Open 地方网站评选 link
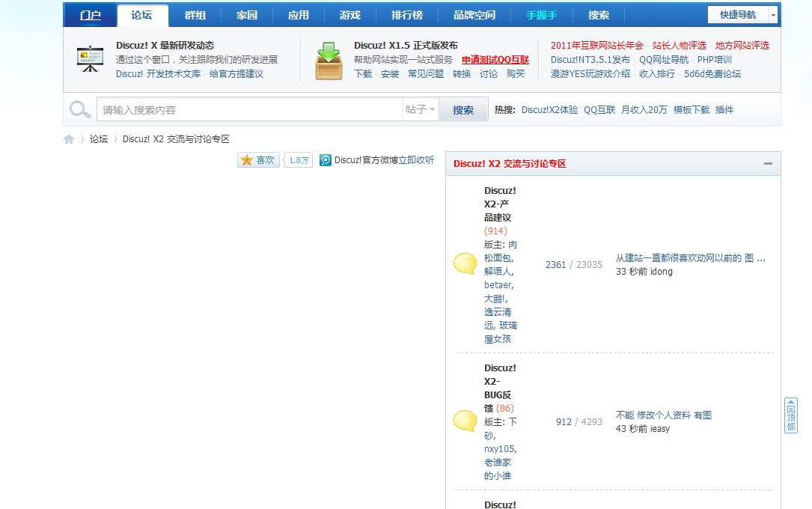 point(742,46)
